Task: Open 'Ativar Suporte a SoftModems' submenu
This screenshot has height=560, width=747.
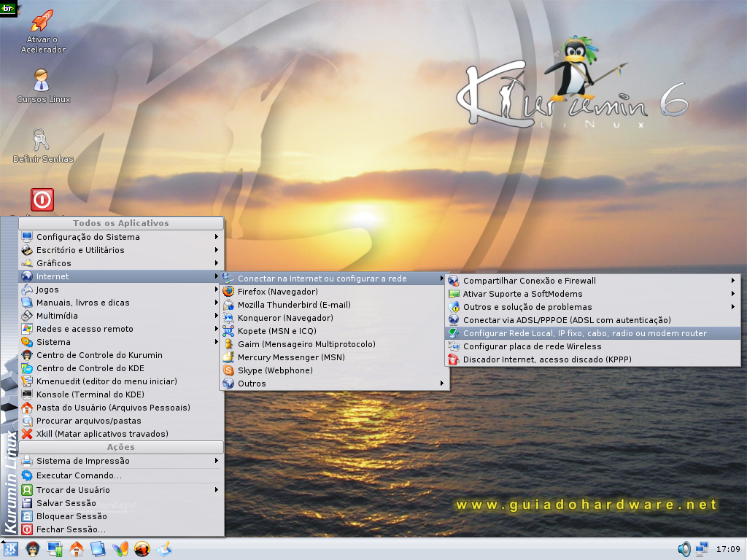Action: (592, 294)
